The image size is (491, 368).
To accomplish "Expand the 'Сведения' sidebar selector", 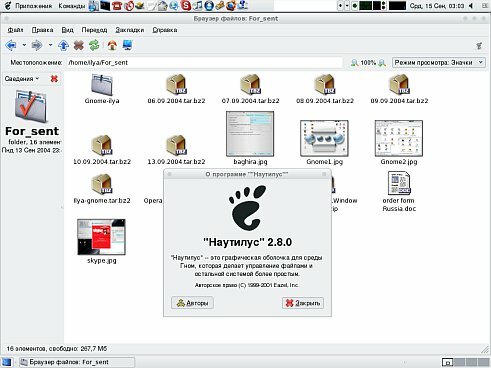I will tap(22, 79).
